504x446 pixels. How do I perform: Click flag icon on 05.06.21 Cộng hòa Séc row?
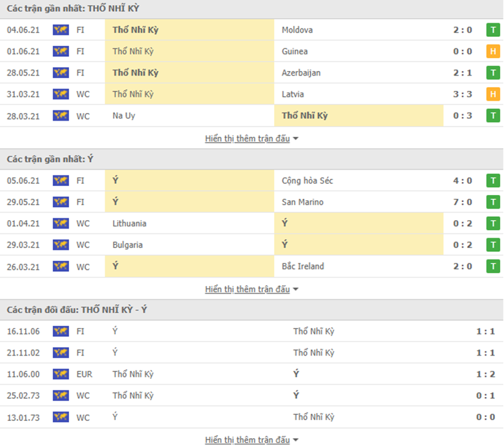61,181
